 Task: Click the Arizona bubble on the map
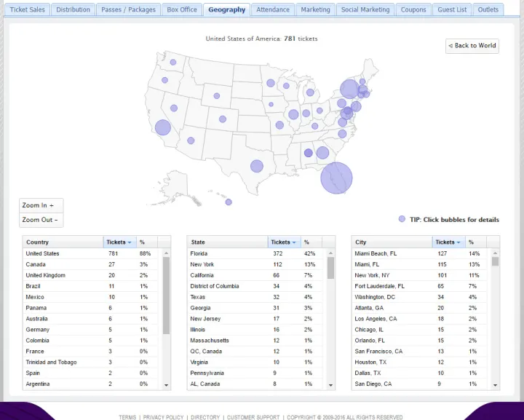point(191,140)
